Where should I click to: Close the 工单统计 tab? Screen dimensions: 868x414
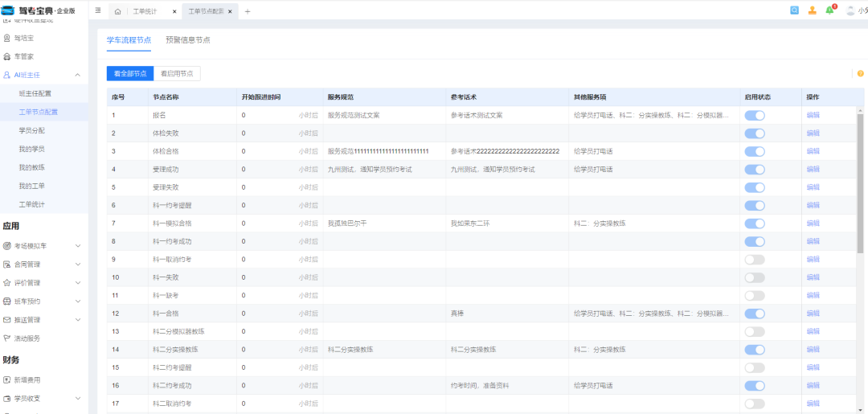(174, 11)
